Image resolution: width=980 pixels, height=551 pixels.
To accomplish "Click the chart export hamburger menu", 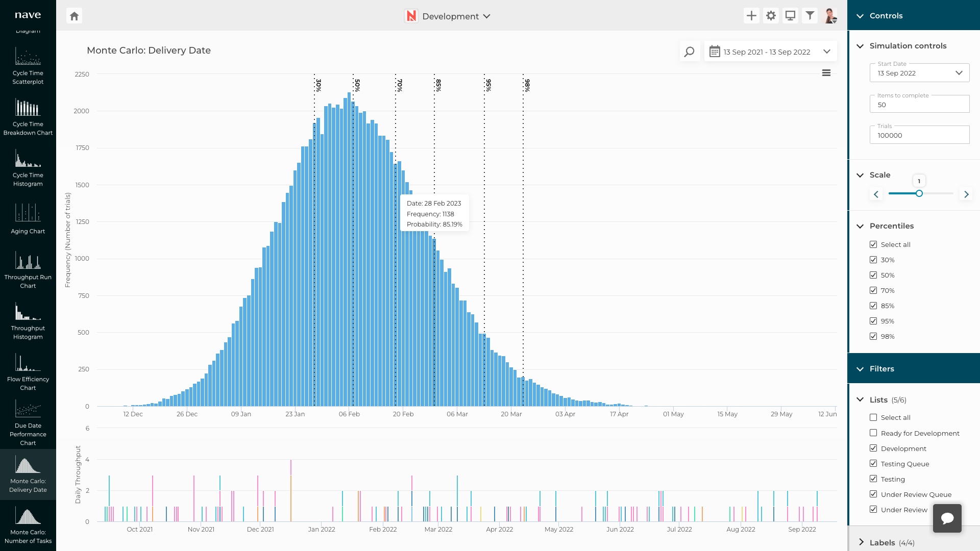I will click(827, 73).
